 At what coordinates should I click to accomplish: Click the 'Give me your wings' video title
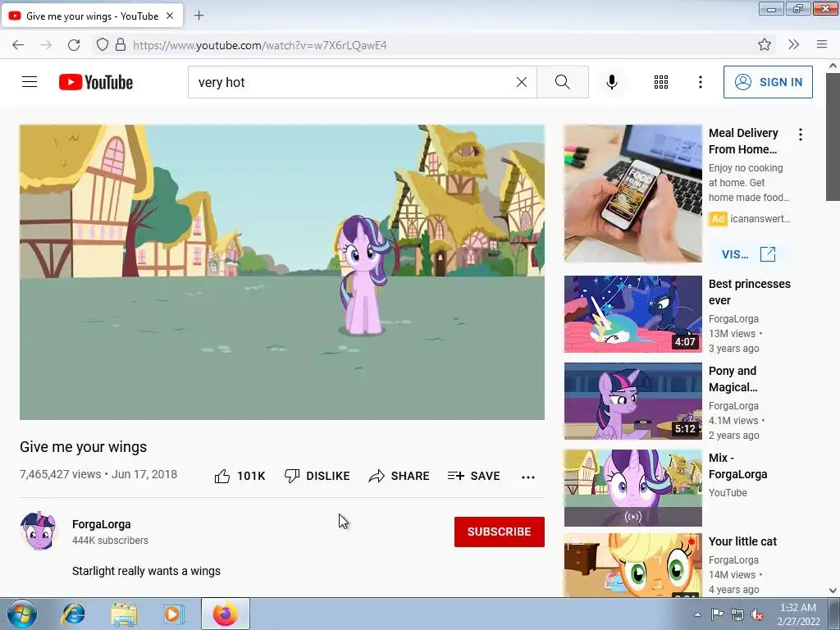[x=83, y=447]
